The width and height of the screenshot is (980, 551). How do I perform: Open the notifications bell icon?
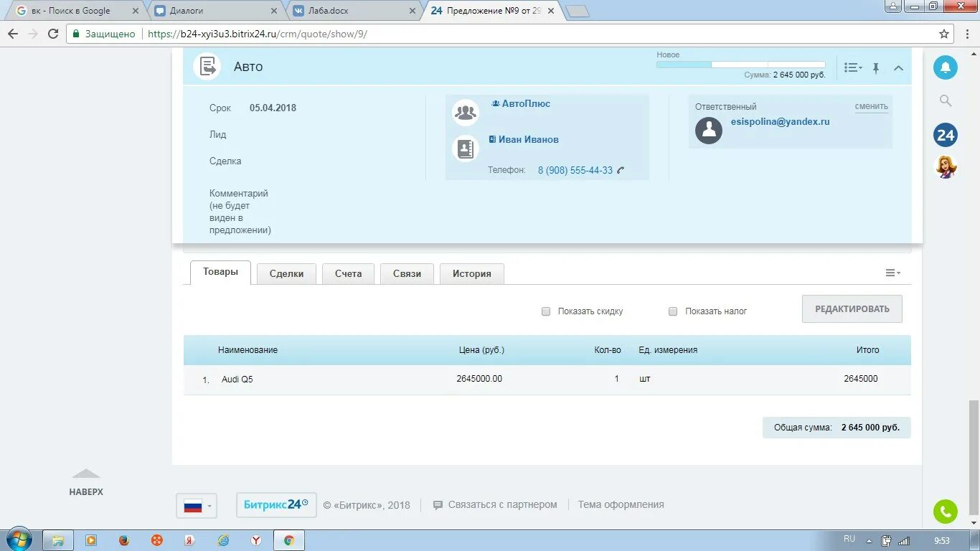pyautogui.click(x=946, y=67)
